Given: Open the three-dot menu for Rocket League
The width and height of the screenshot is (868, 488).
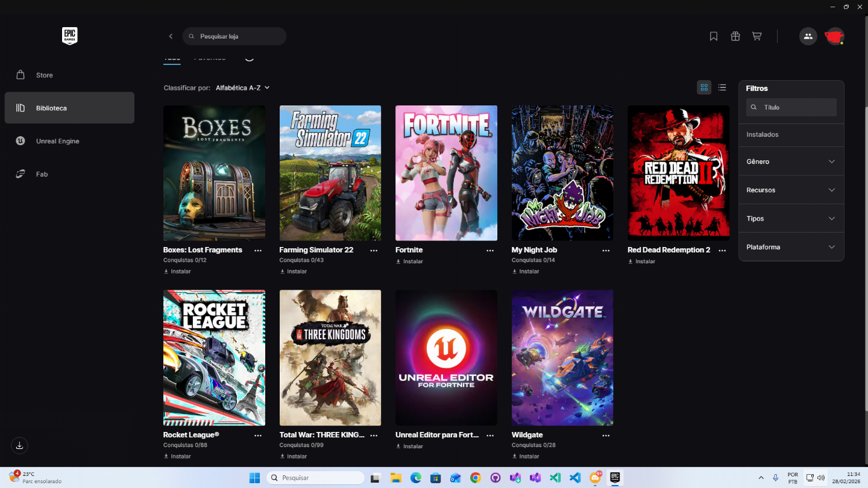Looking at the screenshot, I should click(258, 435).
